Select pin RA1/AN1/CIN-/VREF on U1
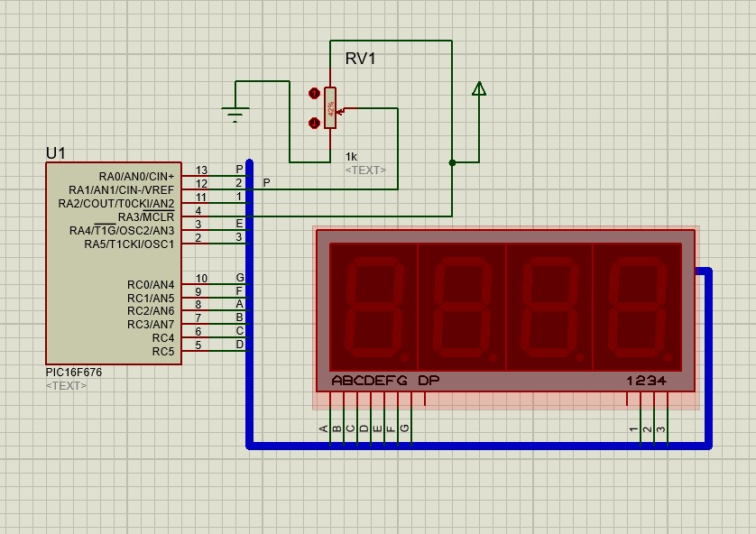This screenshot has width=756, height=534. pos(121,190)
